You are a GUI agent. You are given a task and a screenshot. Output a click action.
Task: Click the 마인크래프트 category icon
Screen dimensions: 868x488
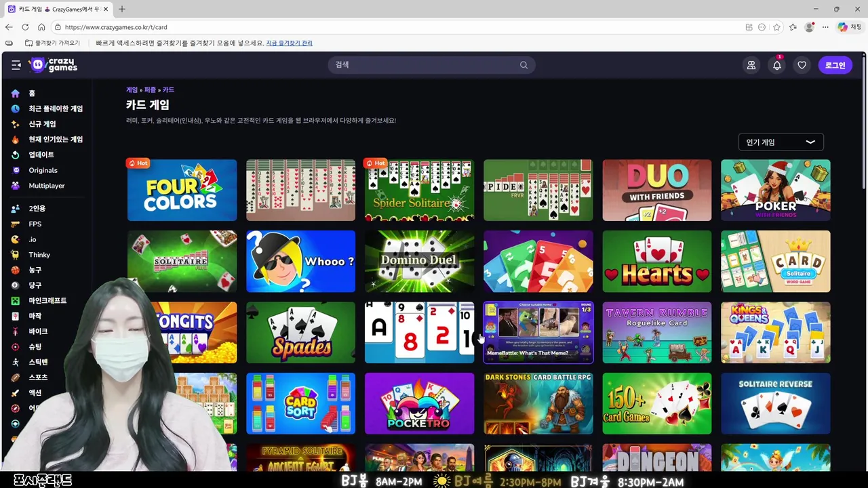coord(15,300)
